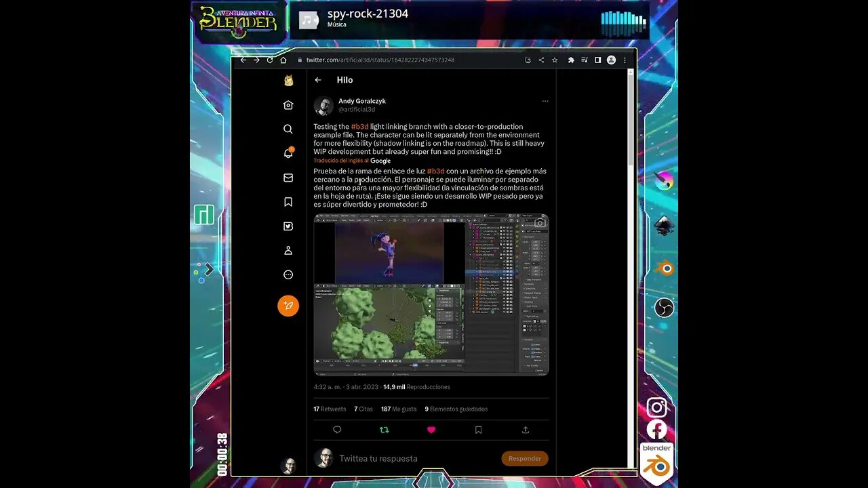Image resolution: width=868 pixels, height=488 pixels.
Task: Click the green Manjaro logo icon
Action: coord(204,215)
